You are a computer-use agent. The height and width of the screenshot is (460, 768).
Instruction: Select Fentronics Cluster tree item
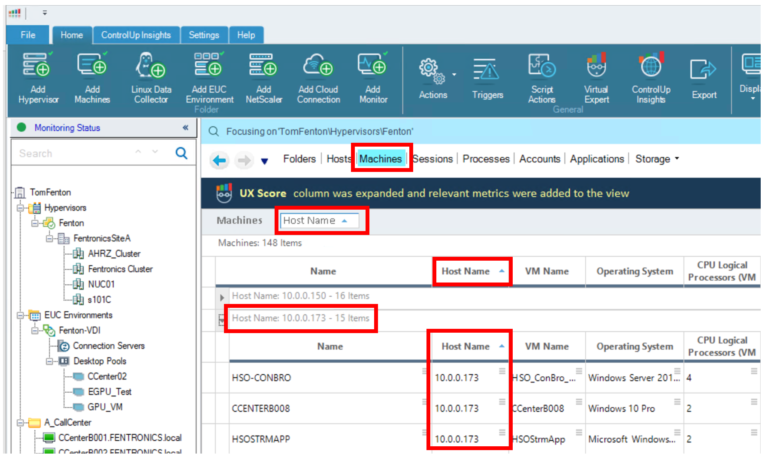[x=120, y=269]
